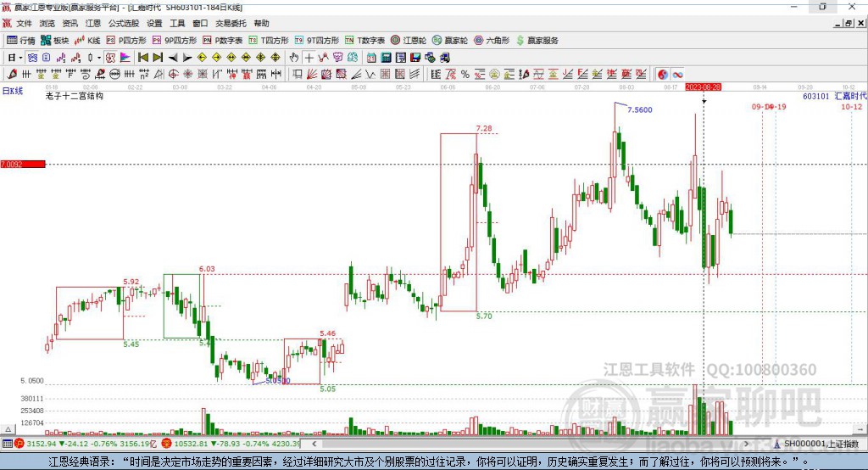Toggle the yin-yang tai chi button
The image size is (868, 470).
tap(663, 75)
